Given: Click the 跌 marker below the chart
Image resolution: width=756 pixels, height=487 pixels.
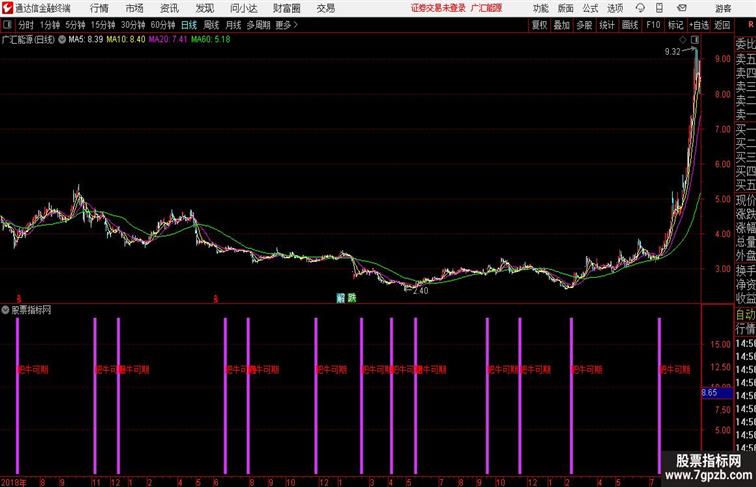Looking at the screenshot, I should point(352,298).
